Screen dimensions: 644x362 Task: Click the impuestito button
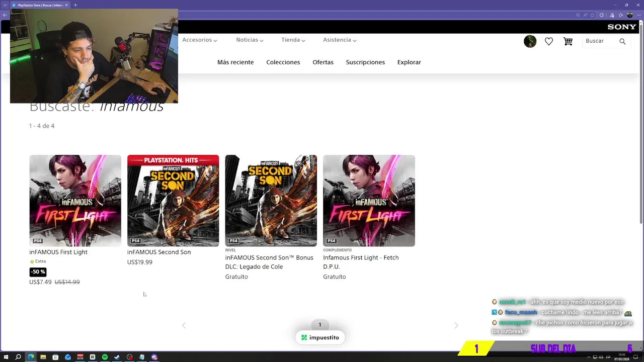320,337
